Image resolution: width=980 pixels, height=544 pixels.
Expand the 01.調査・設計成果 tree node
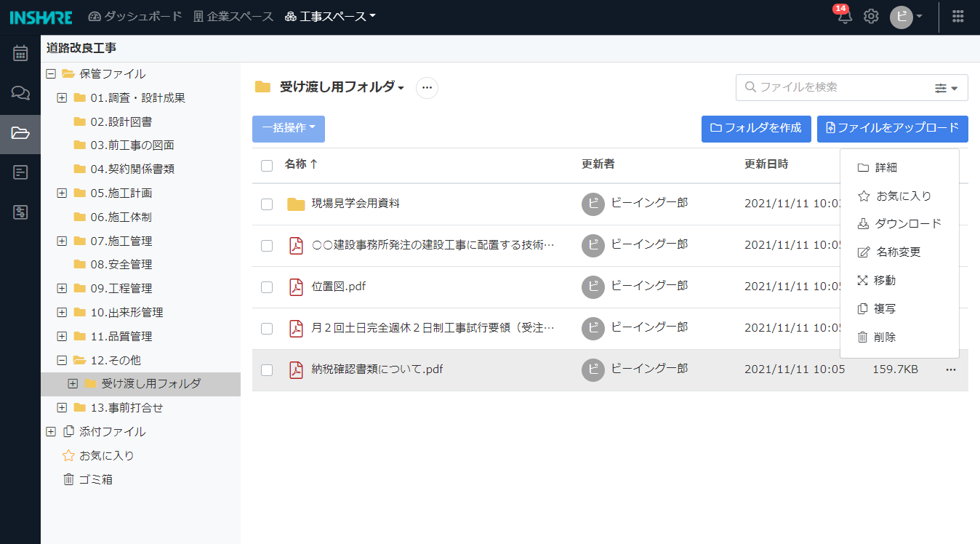[62, 97]
